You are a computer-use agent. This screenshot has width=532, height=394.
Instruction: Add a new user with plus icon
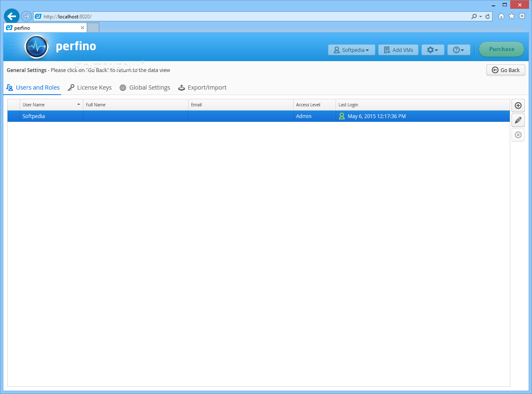[x=518, y=106]
